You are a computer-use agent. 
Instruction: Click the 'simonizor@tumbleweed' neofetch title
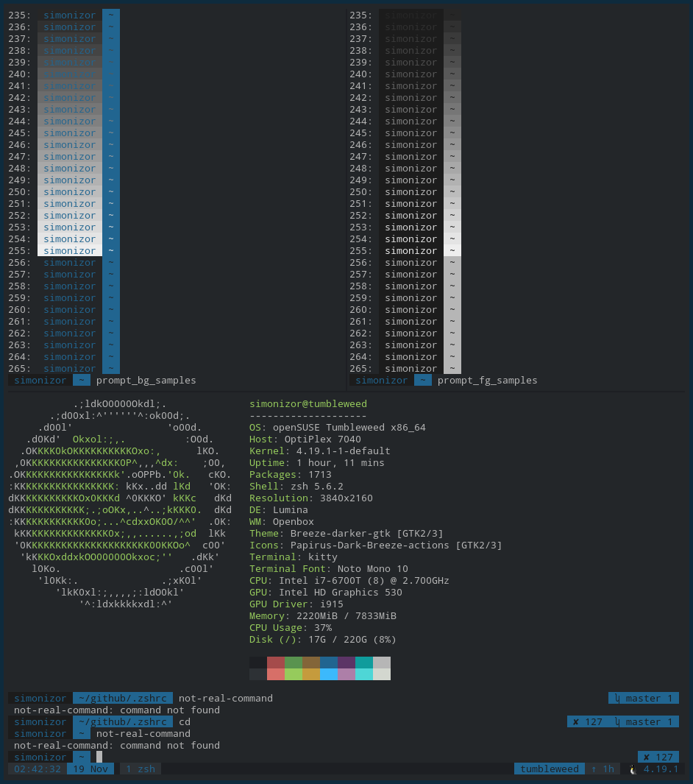point(308,403)
